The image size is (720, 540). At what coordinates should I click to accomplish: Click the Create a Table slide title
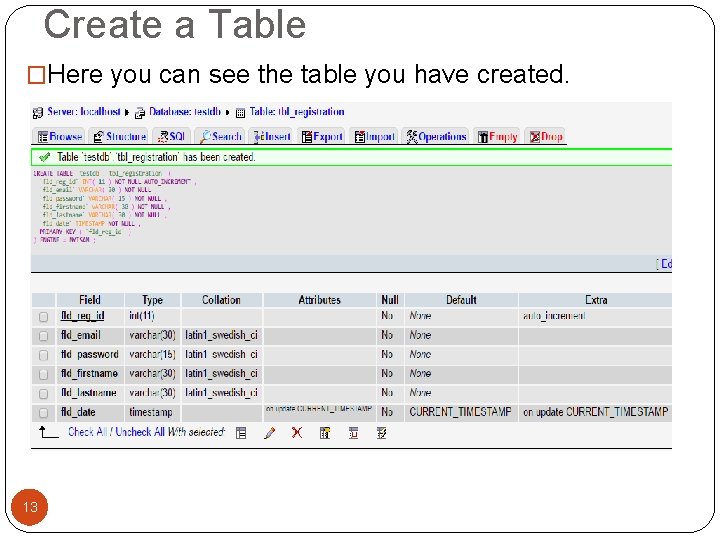(x=174, y=24)
